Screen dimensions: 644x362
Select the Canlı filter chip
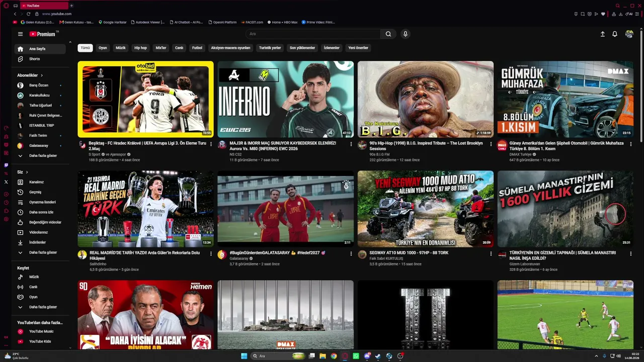point(179,48)
